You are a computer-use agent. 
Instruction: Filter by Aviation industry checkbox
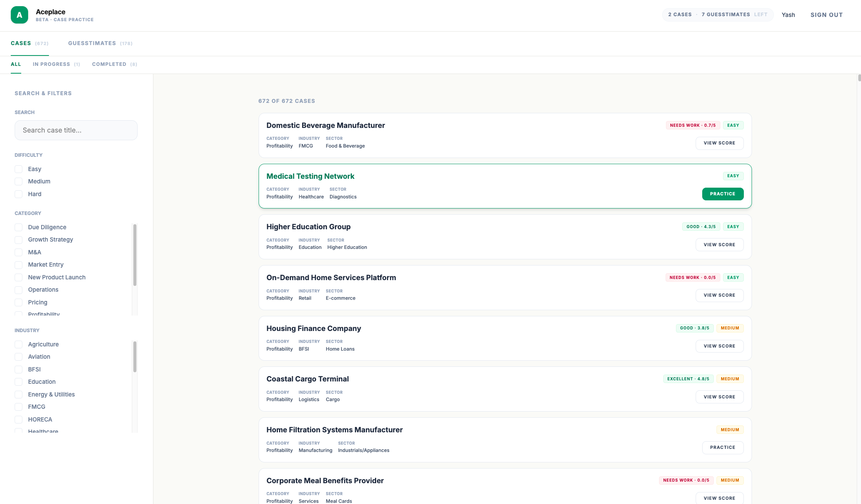coord(18,357)
